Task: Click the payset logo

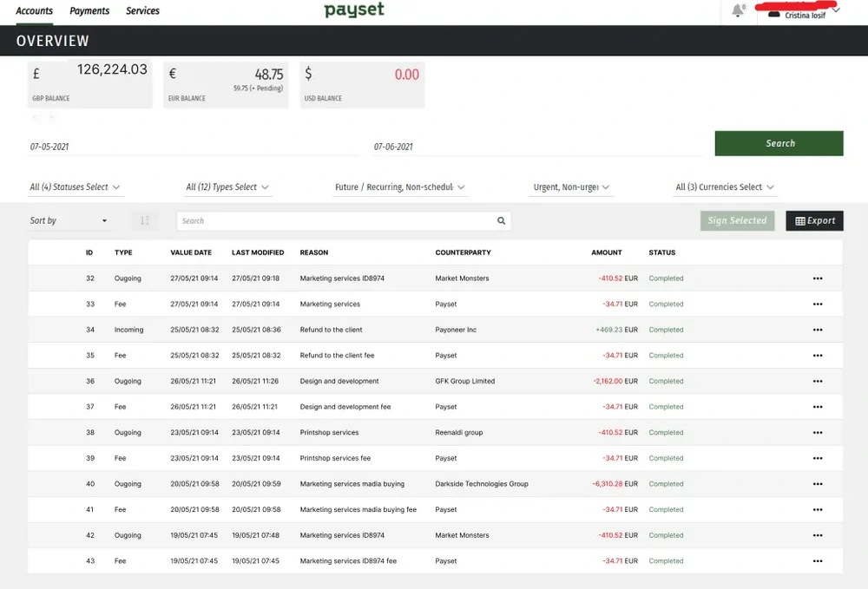Action: (354, 10)
